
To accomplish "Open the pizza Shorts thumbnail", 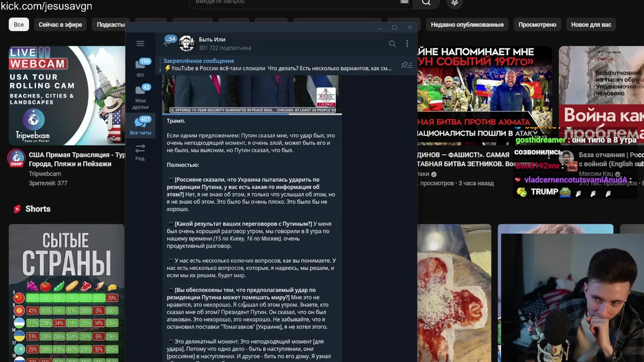I will click(454, 293).
